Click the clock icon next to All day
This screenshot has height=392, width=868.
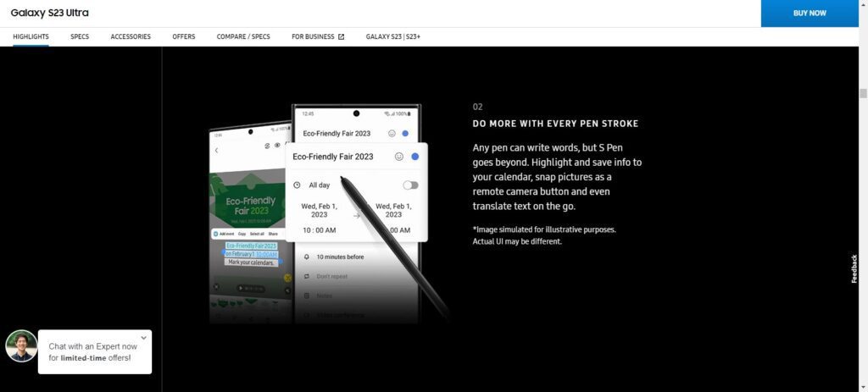click(298, 185)
